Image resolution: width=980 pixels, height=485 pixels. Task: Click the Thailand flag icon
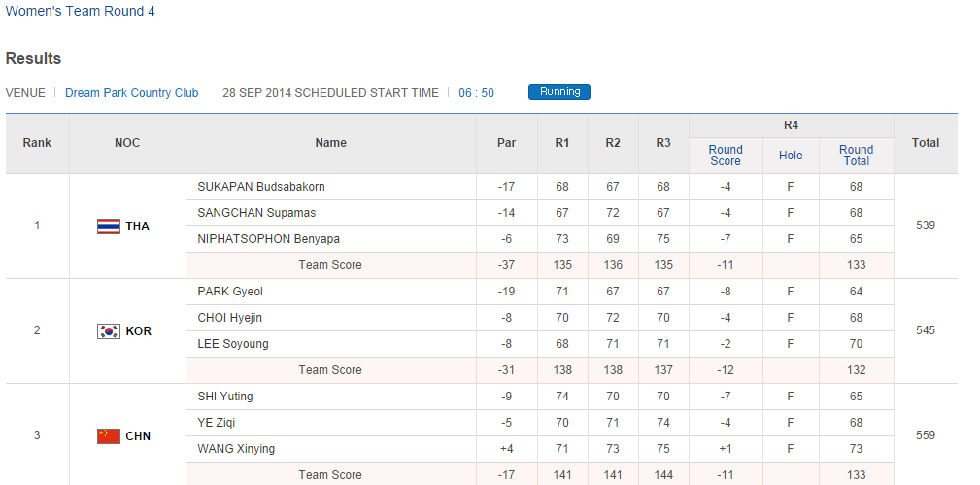click(109, 226)
